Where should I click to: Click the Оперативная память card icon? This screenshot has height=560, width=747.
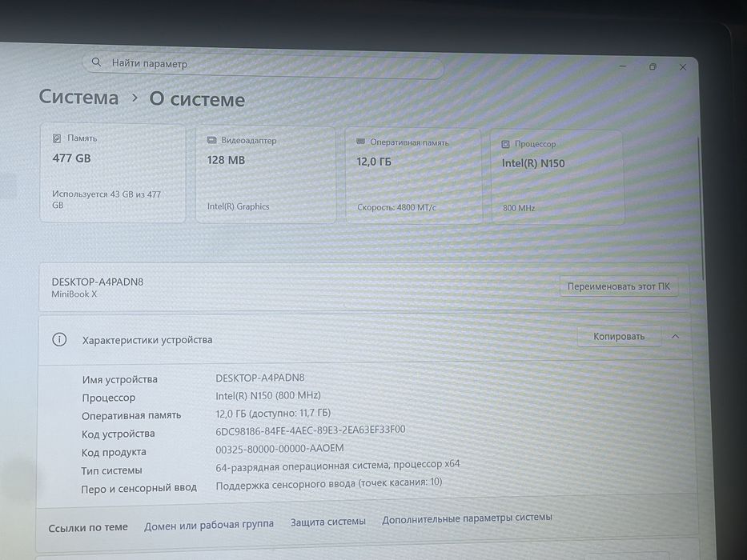(x=360, y=142)
